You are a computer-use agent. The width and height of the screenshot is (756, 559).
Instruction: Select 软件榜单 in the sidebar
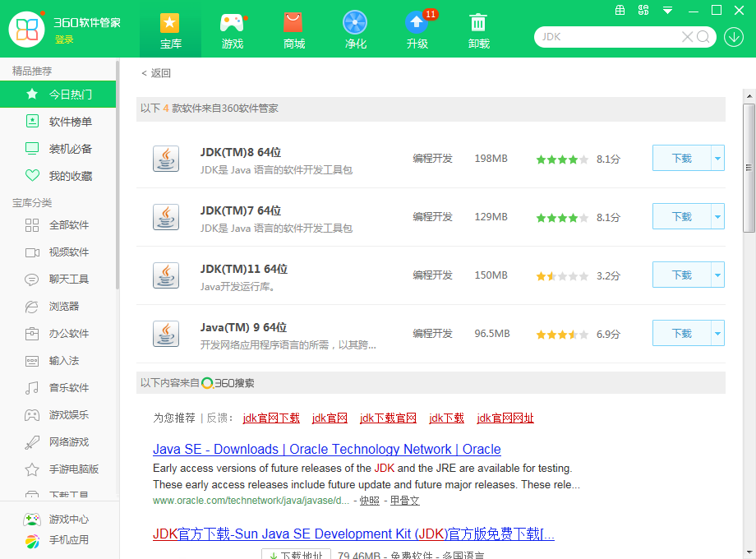(70, 122)
